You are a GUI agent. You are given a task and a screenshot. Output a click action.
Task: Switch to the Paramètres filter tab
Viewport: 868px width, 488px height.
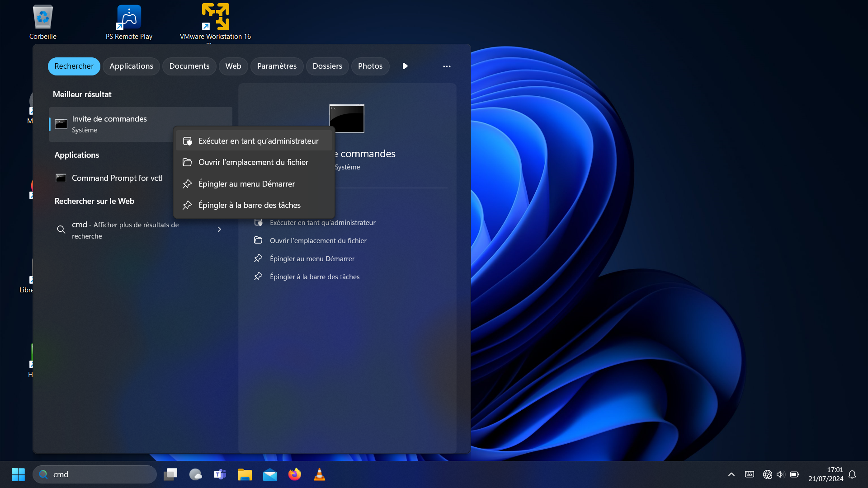coord(277,66)
